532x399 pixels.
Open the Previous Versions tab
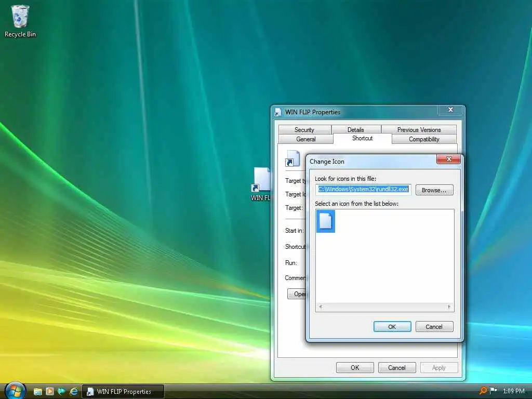[x=419, y=129]
